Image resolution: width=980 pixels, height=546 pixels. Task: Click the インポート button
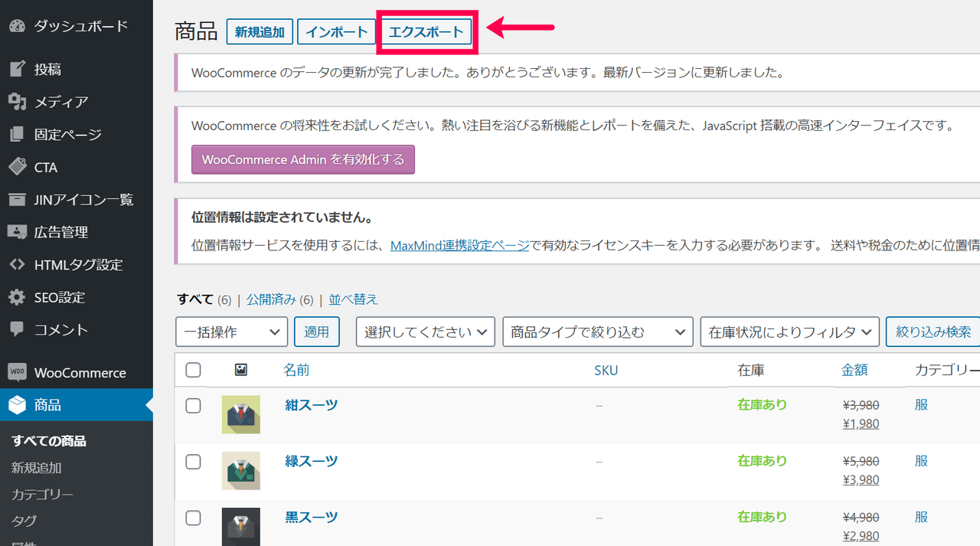point(337,31)
